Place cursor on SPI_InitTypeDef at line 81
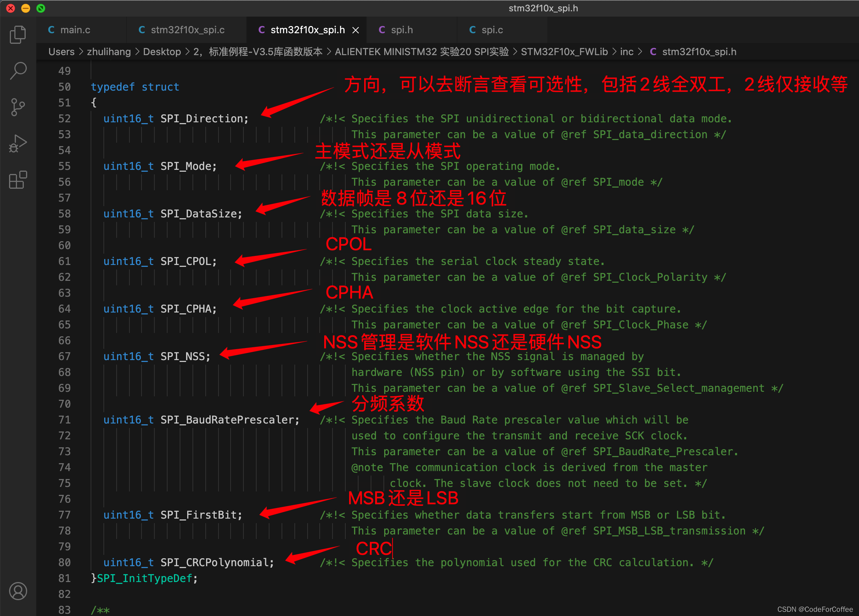 145,579
